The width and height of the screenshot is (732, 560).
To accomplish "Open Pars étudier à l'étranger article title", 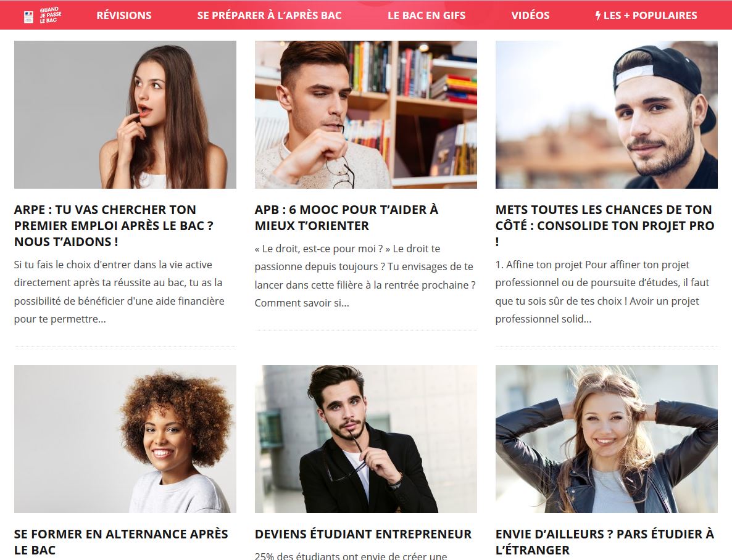I will tap(605, 541).
